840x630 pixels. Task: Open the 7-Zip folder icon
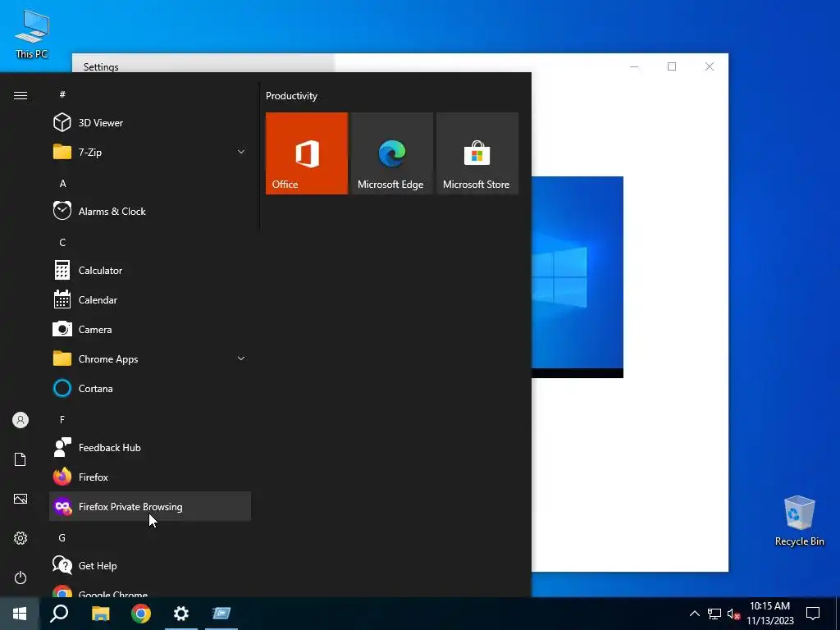pos(62,152)
